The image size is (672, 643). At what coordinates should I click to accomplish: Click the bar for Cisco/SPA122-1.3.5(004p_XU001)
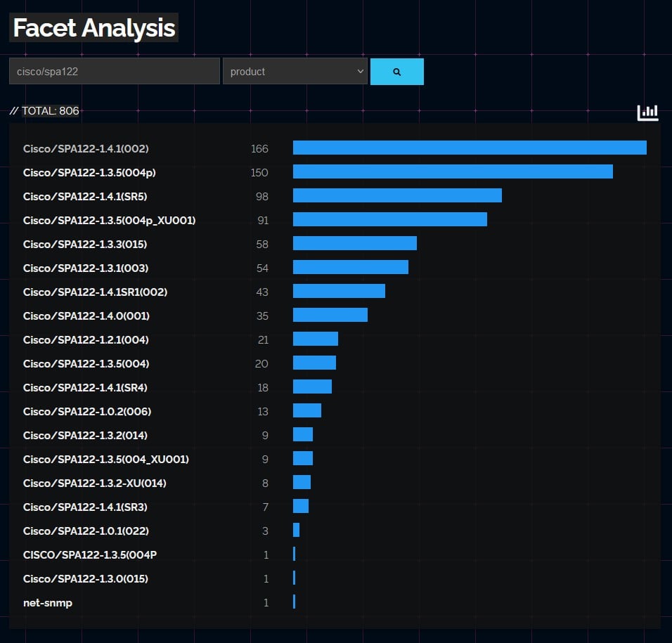point(390,219)
